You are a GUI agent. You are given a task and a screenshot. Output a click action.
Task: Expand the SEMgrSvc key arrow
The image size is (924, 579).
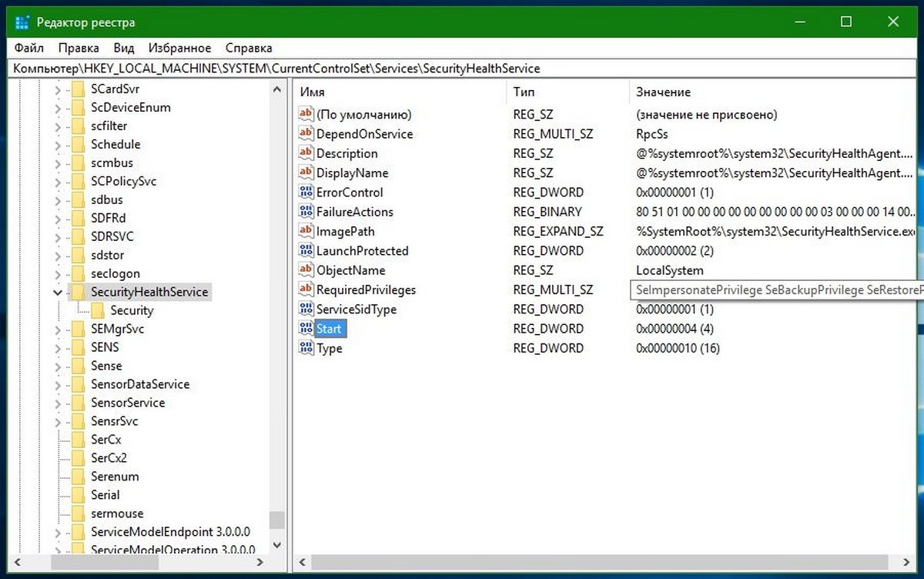[58, 330]
